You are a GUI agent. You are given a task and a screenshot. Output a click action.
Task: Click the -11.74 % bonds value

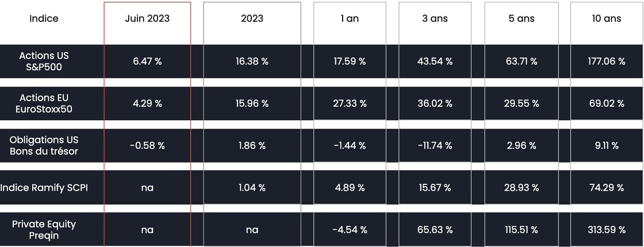(435, 145)
